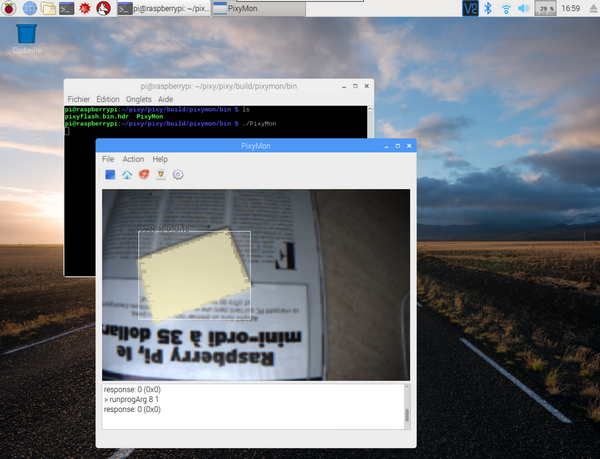Click the eject icon in the panel
This screenshot has width=600, height=459.
point(593,8)
